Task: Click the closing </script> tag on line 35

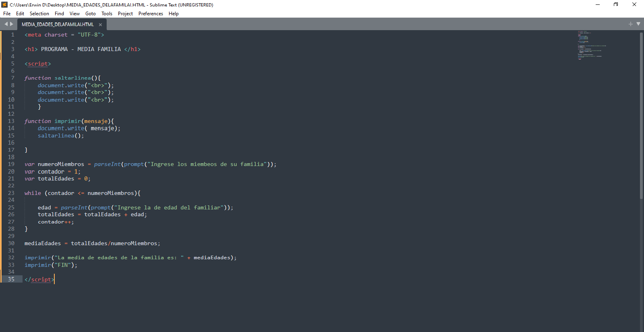Action: coord(39,279)
